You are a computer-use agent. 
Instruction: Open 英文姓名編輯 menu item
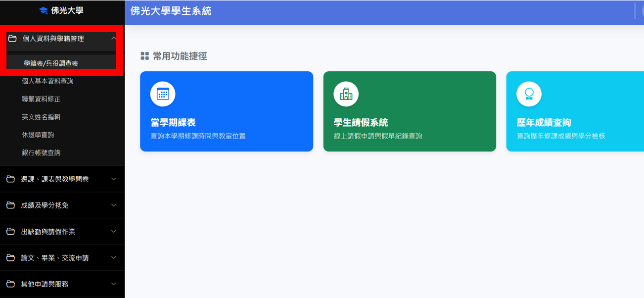point(41,117)
